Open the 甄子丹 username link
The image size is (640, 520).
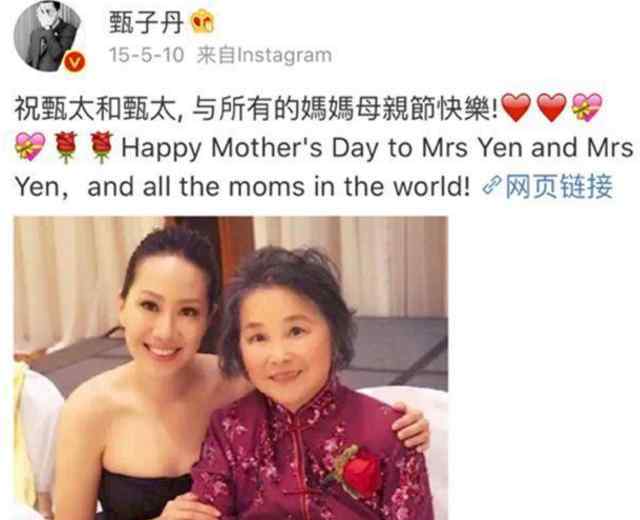click(146, 22)
